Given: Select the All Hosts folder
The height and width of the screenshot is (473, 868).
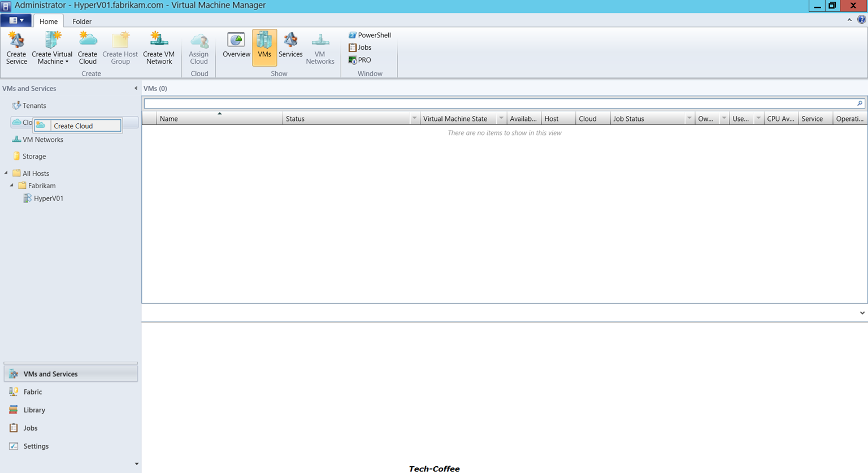Looking at the screenshot, I should click(x=31, y=173).
